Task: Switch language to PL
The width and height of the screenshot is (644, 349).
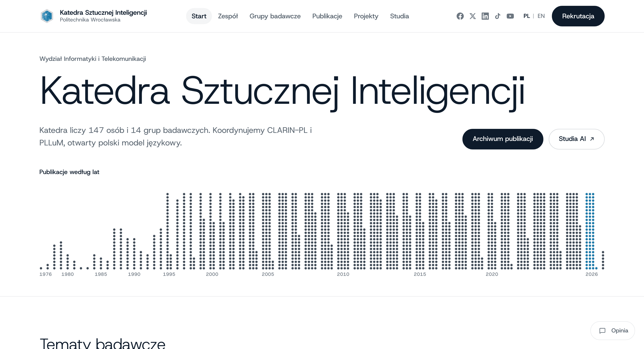Action: [527, 16]
